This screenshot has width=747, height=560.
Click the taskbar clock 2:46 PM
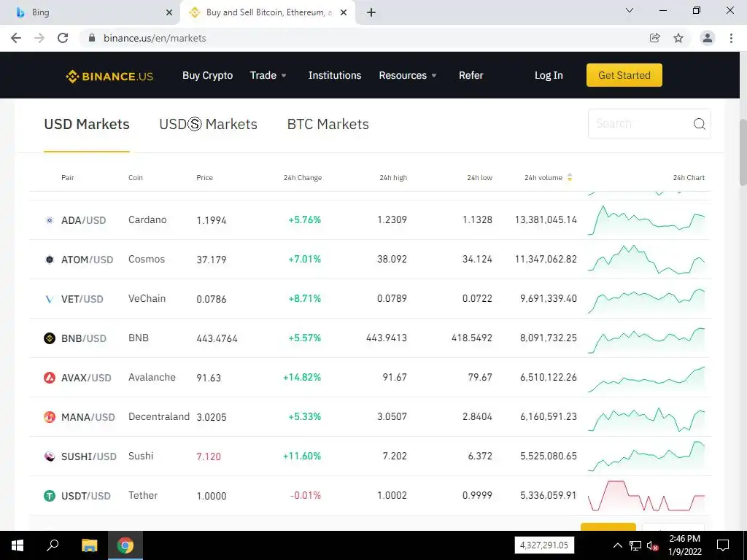click(684, 539)
